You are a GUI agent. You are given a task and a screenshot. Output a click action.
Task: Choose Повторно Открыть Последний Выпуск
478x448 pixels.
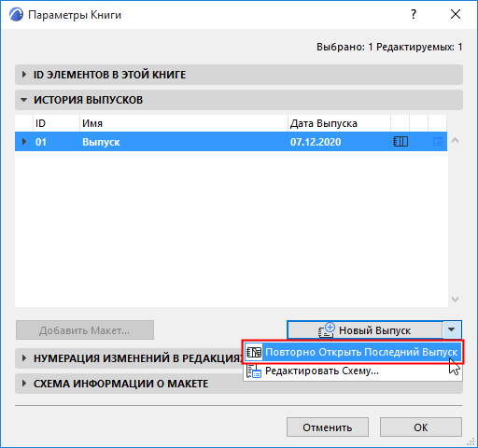[353, 352]
